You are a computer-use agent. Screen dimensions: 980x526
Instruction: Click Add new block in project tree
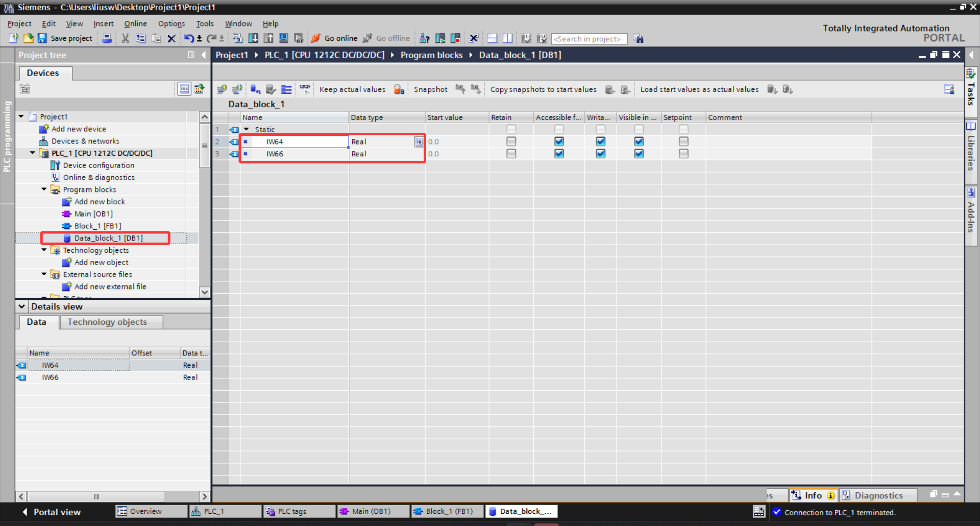click(100, 201)
